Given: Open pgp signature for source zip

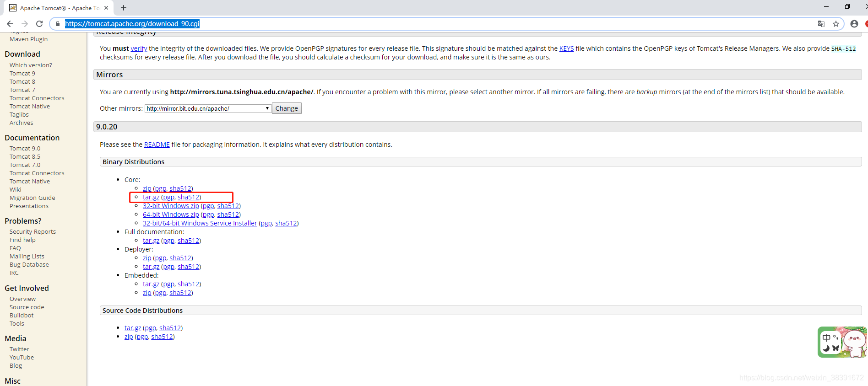Looking at the screenshot, I should [x=142, y=337].
